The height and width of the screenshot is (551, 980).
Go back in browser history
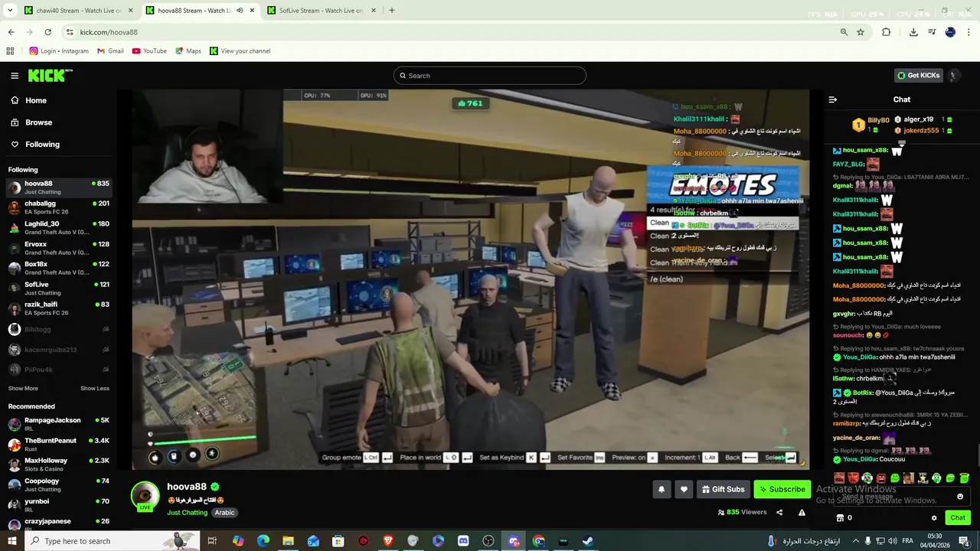point(11,32)
